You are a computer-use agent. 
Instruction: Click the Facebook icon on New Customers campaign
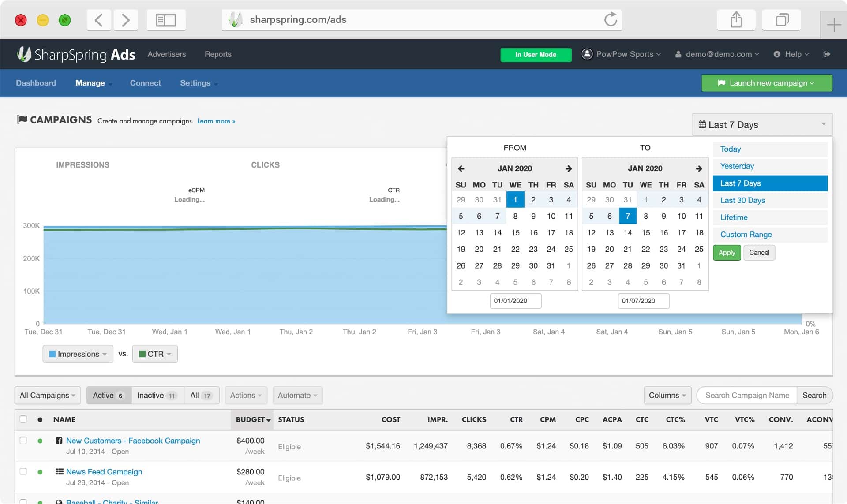point(60,441)
